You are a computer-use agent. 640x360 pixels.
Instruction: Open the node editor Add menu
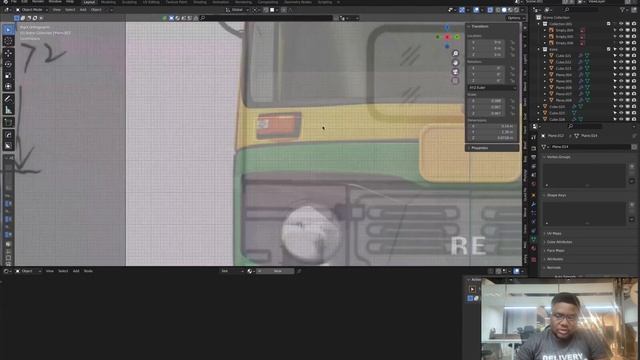pyautogui.click(x=76, y=271)
